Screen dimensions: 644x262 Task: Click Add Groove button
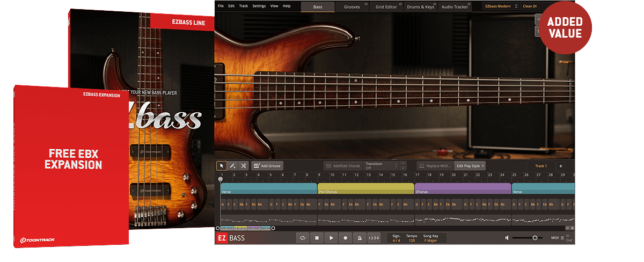coord(267,166)
